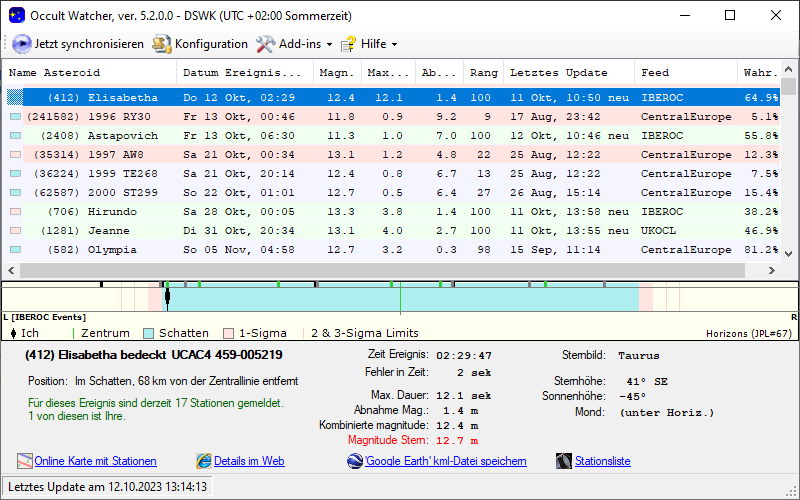800x500 pixels.
Task: Click the Jetzt synchronisieren sync icon
Action: click(x=22, y=44)
